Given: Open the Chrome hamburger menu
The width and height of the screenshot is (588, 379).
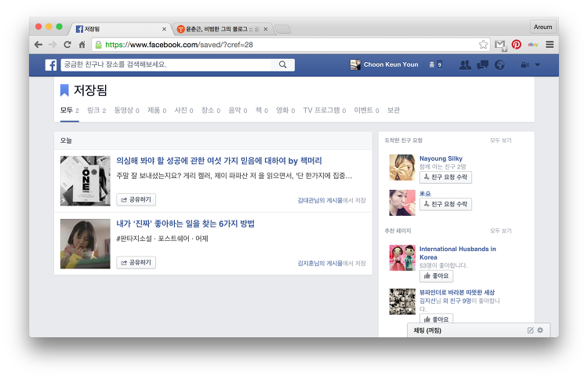Looking at the screenshot, I should point(550,45).
